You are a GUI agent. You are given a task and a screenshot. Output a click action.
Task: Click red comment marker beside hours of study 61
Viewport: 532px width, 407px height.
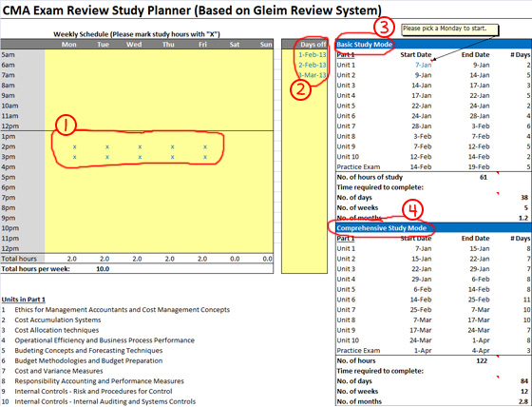coord(498,173)
